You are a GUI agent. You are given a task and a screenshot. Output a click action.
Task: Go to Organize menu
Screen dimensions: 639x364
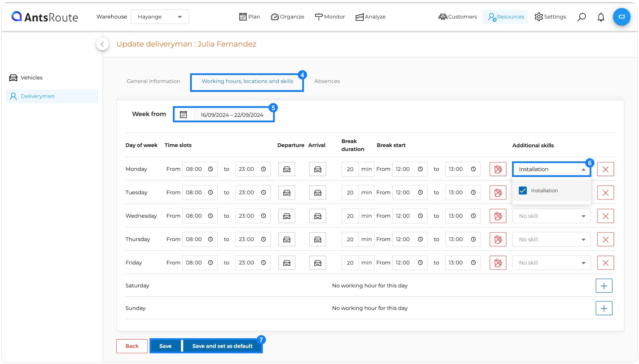pos(287,17)
